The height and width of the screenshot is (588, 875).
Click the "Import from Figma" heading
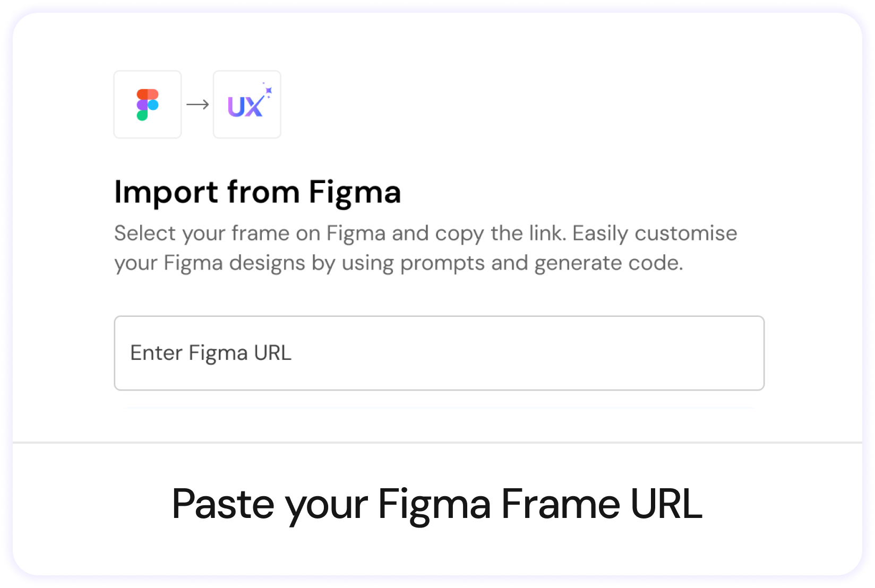[x=258, y=192]
